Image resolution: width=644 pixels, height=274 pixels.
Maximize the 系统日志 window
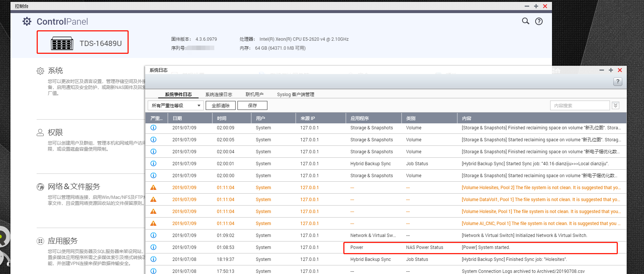(x=611, y=70)
